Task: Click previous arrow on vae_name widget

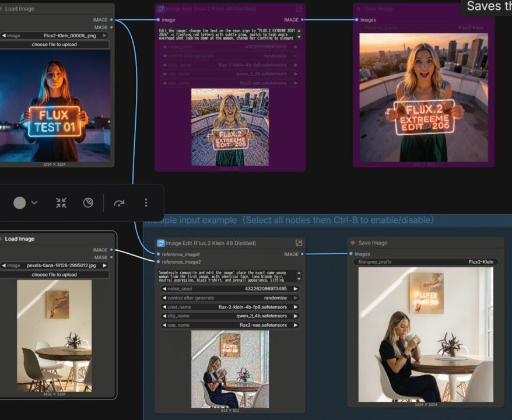Action: pyautogui.click(x=164, y=325)
